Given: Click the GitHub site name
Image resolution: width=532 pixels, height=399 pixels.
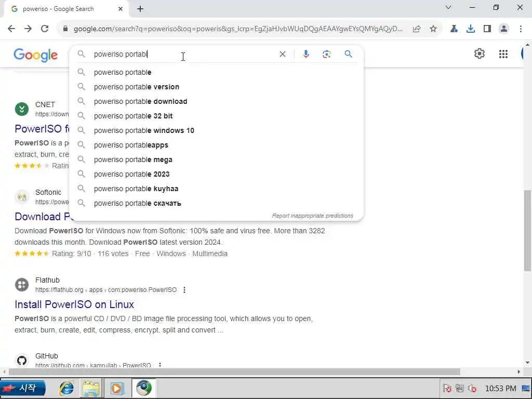Looking at the screenshot, I should (47, 356).
